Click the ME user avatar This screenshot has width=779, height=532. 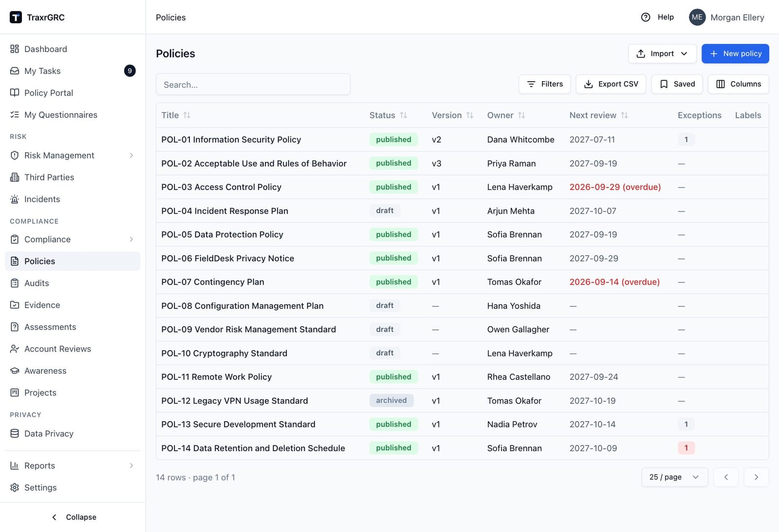tap(697, 17)
